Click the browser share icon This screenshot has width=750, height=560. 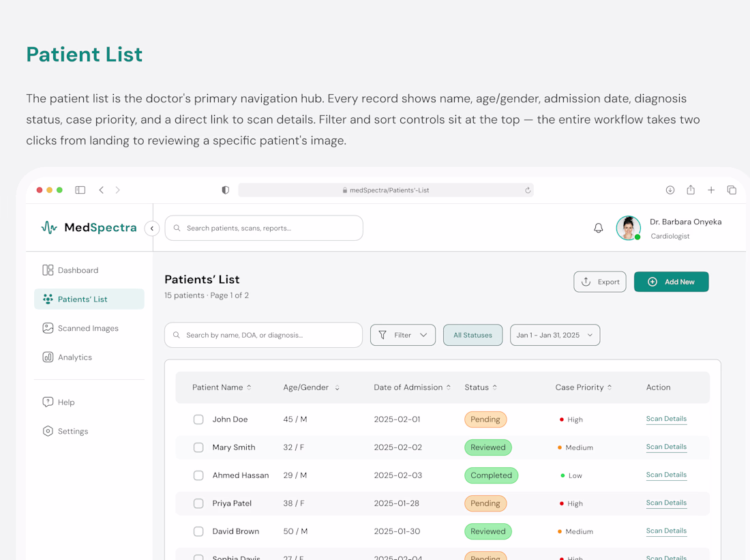(691, 190)
